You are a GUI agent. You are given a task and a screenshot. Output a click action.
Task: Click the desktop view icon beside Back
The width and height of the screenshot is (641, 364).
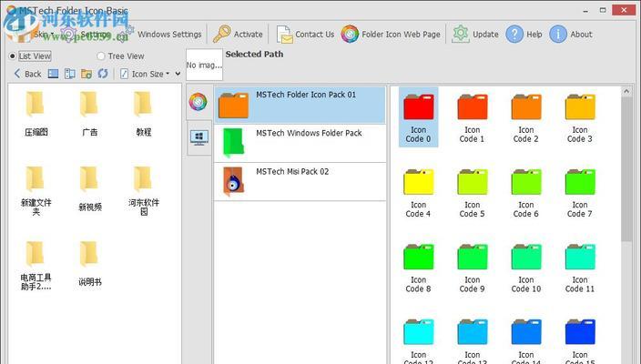tap(53, 74)
